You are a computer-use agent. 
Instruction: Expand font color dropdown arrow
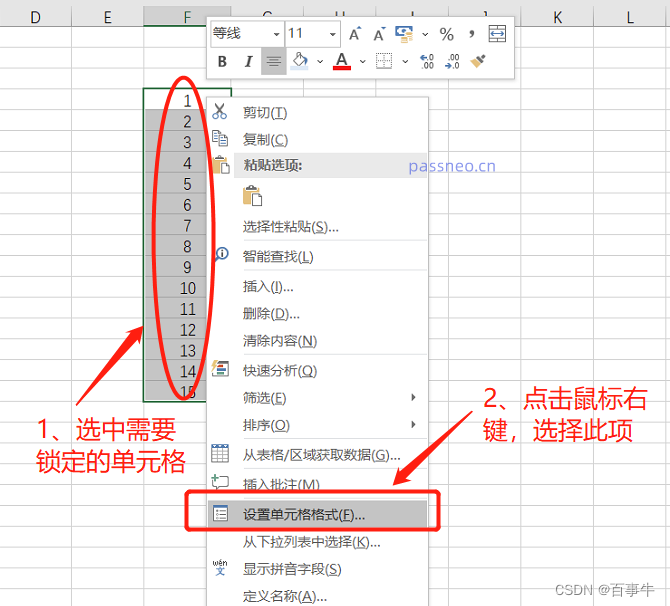tap(363, 62)
